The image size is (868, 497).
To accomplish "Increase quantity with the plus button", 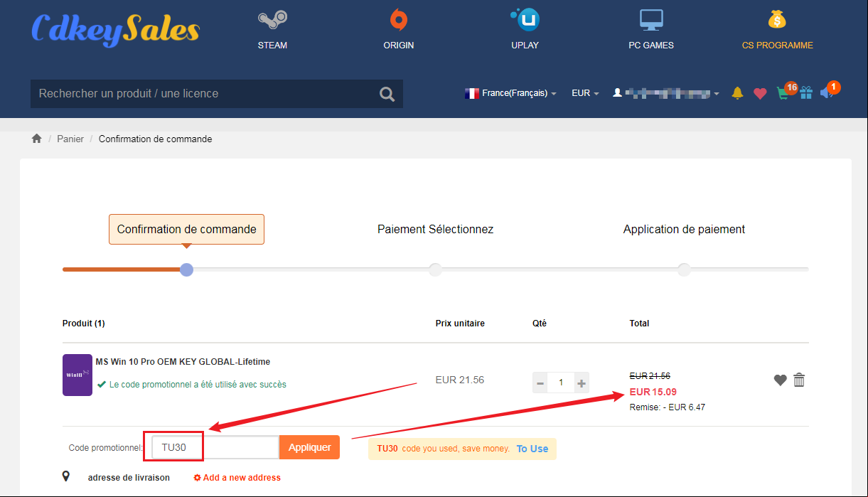I will tap(582, 383).
